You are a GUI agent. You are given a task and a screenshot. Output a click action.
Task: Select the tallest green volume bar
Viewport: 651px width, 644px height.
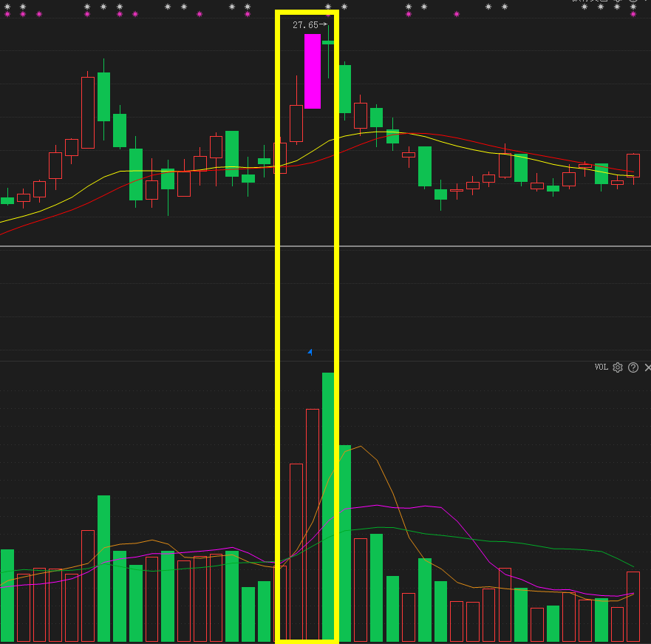(x=328, y=506)
